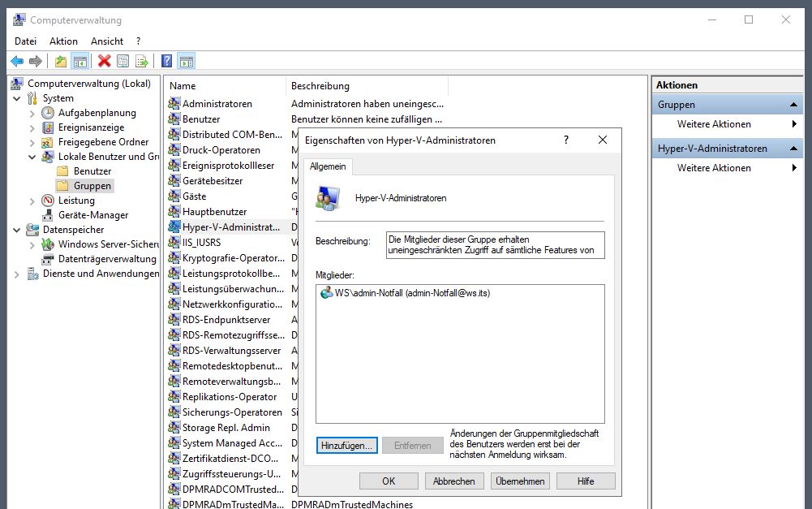Image resolution: width=812 pixels, height=509 pixels.
Task: Click the Datenträgerverwaltung disk icon
Action: coord(48,259)
